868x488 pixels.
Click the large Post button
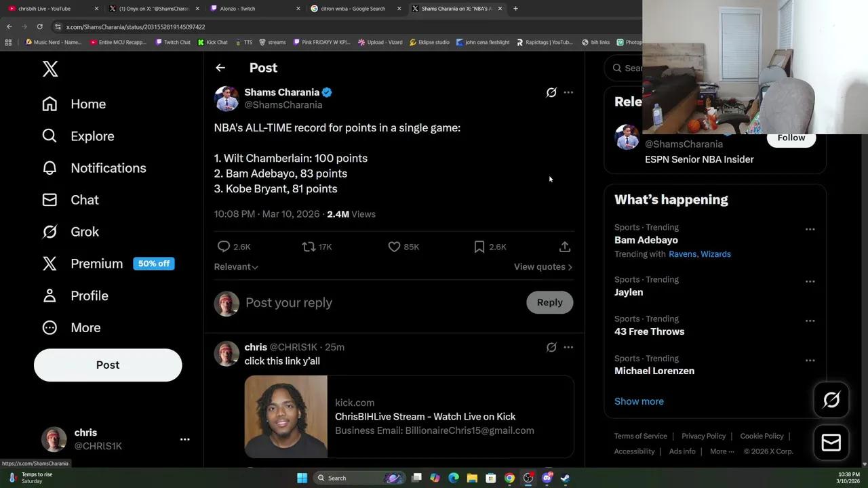108,365
